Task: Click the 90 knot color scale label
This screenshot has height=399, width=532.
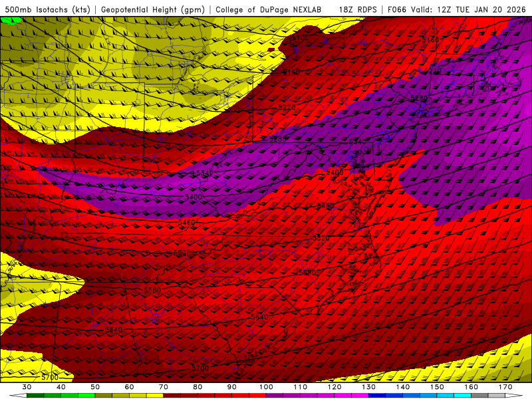Action: click(231, 387)
